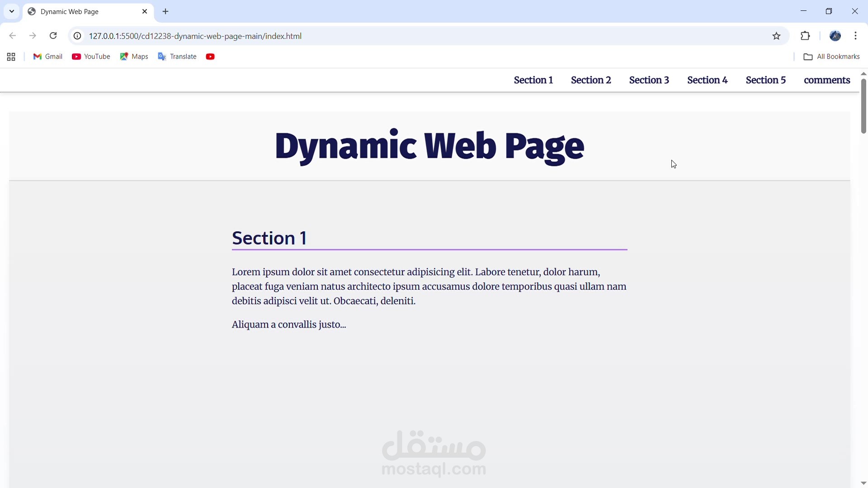Open the Gmail bookmark
Screen dimensions: 868x488
(x=48, y=56)
